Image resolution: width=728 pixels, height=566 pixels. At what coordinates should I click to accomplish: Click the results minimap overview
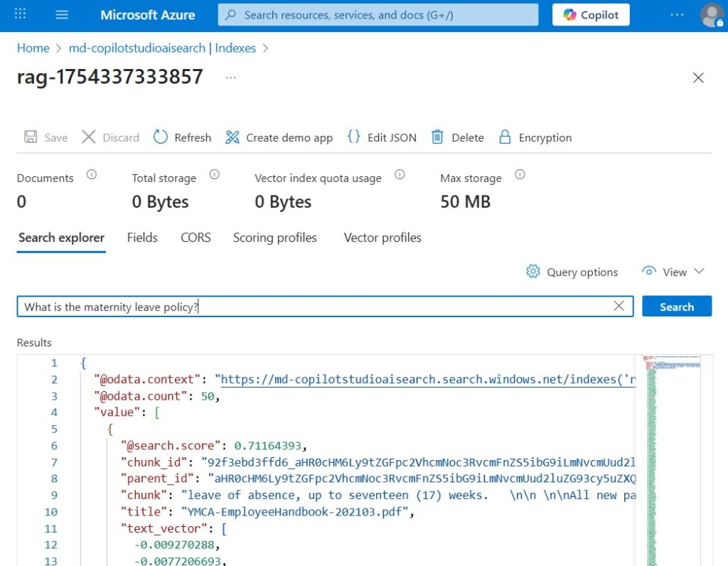[x=672, y=459]
